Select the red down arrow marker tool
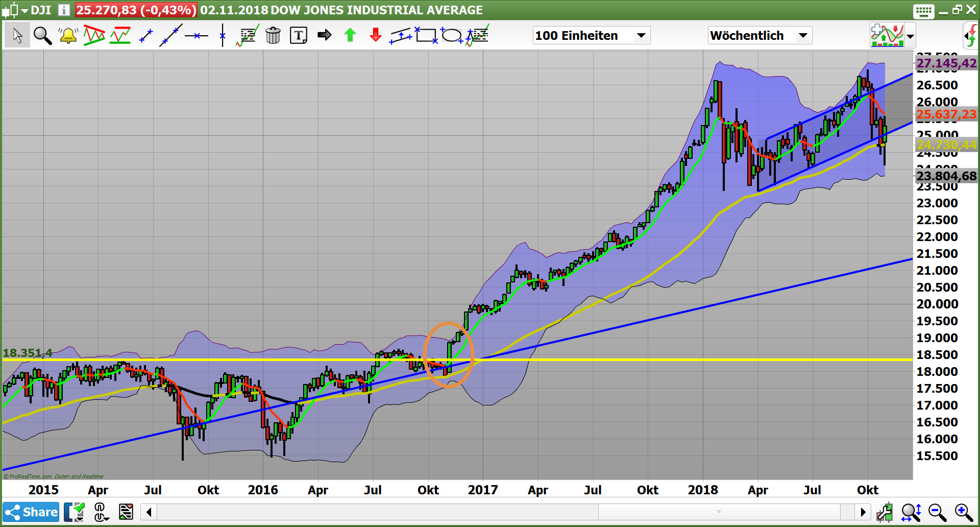 pos(375,35)
